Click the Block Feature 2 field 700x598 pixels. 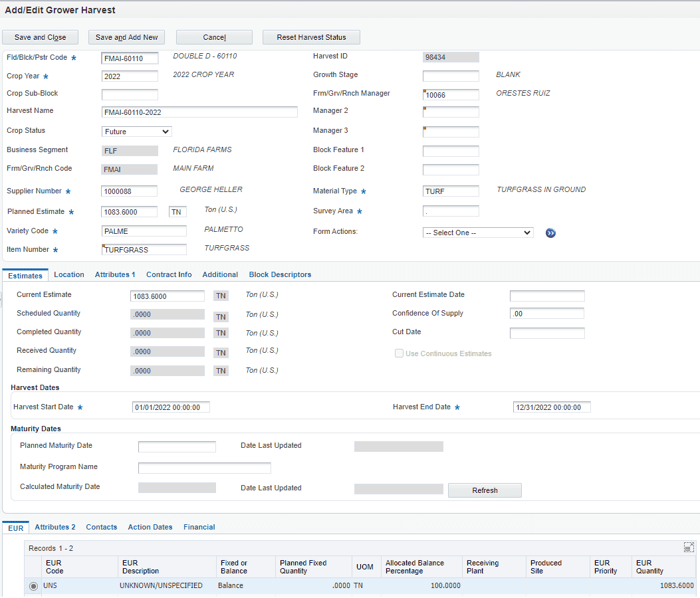click(x=451, y=169)
